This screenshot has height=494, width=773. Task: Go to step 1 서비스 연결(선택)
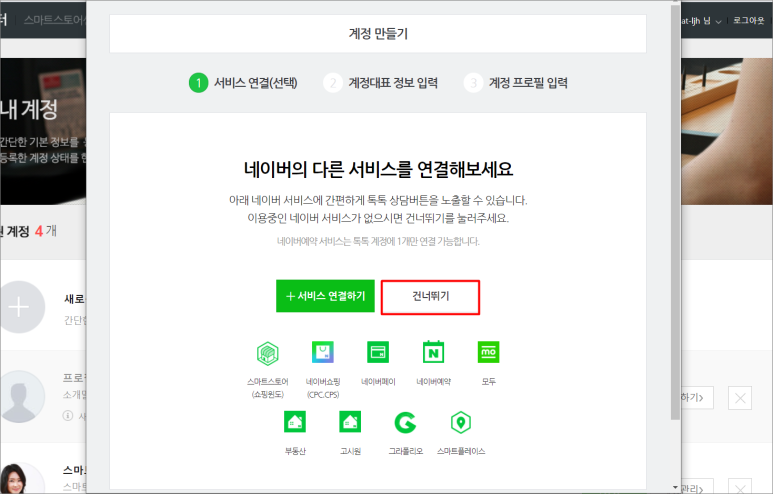243,83
